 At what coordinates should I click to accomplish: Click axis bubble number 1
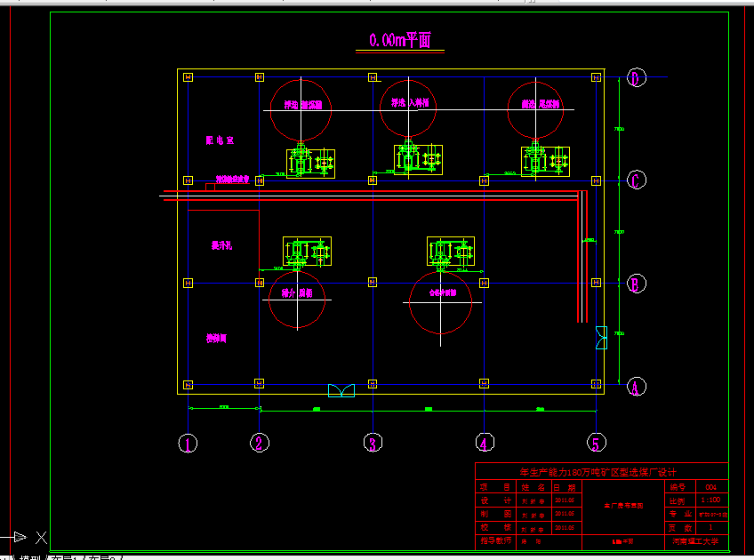click(x=188, y=444)
